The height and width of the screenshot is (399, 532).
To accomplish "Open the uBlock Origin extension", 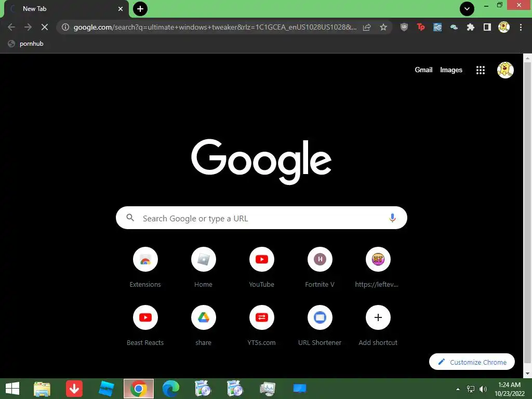I will point(404,27).
